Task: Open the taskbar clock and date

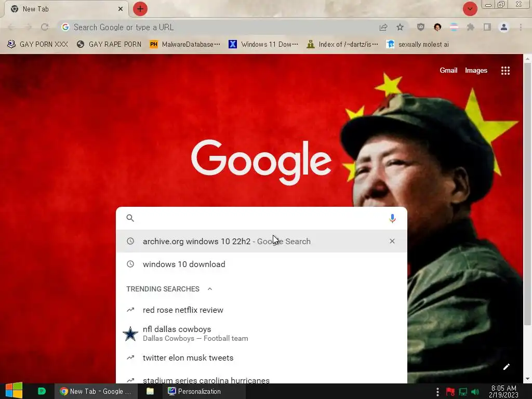Action: pyautogui.click(x=503, y=392)
